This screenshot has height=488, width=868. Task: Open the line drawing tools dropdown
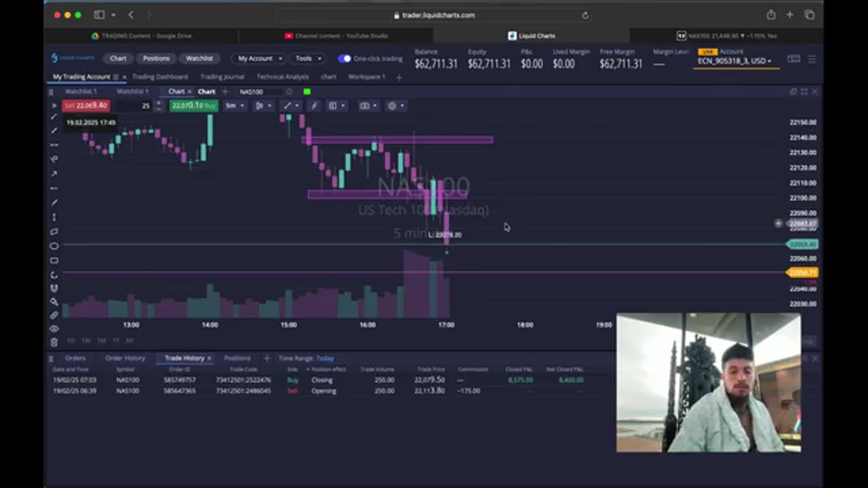point(291,106)
